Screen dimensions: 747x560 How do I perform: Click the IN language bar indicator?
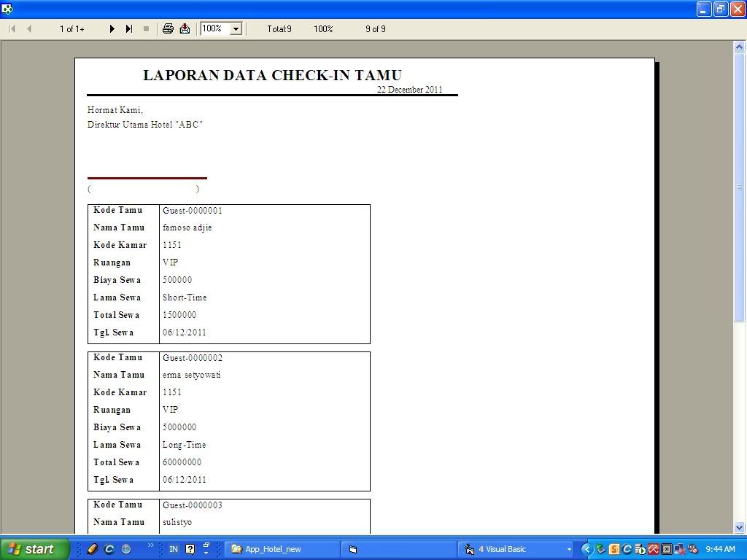click(174, 549)
